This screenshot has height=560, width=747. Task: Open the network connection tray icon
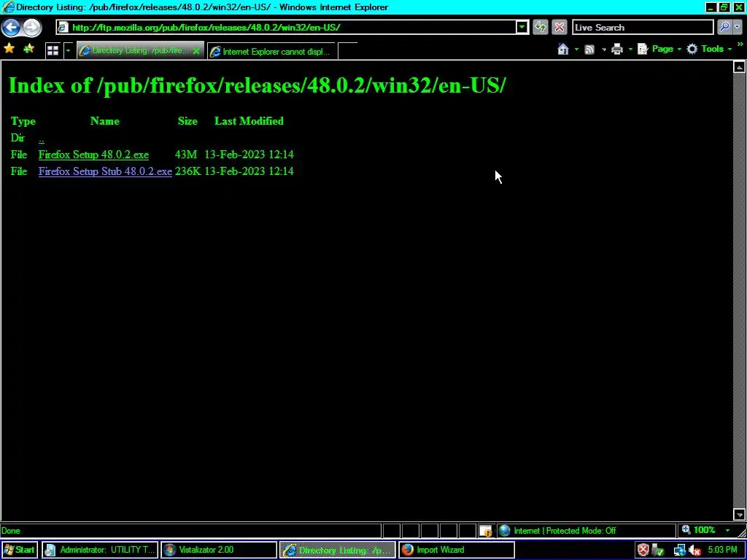(x=679, y=550)
